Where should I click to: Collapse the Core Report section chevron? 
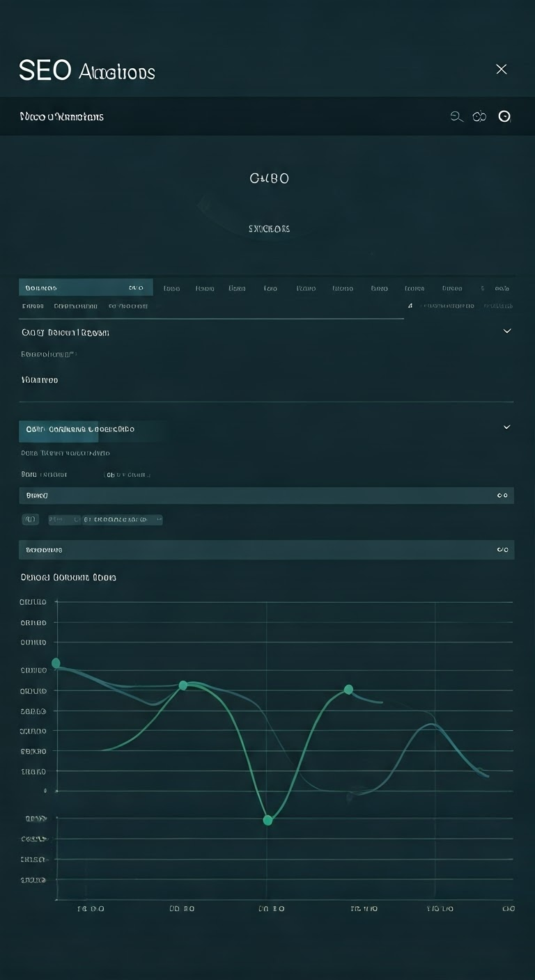[507, 331]
